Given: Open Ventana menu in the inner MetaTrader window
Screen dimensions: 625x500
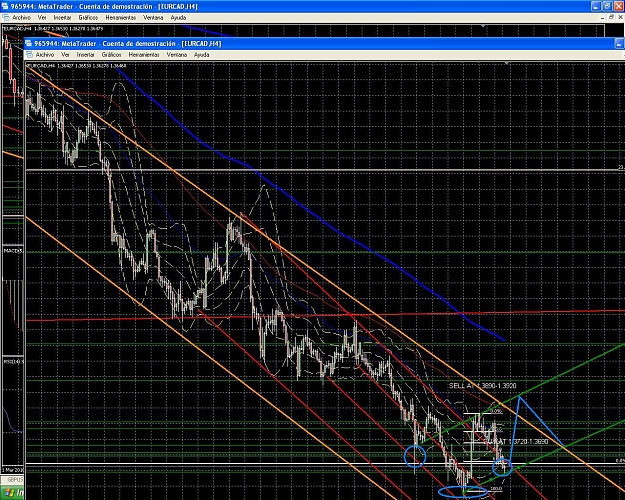Looking at the screenshot, I should [x=177, y=55].
